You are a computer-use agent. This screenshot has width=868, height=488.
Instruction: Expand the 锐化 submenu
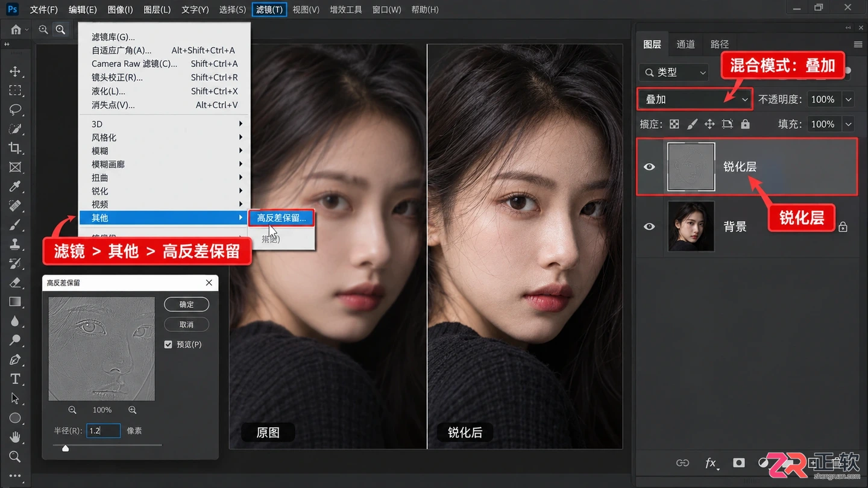(x=163, y=191)
